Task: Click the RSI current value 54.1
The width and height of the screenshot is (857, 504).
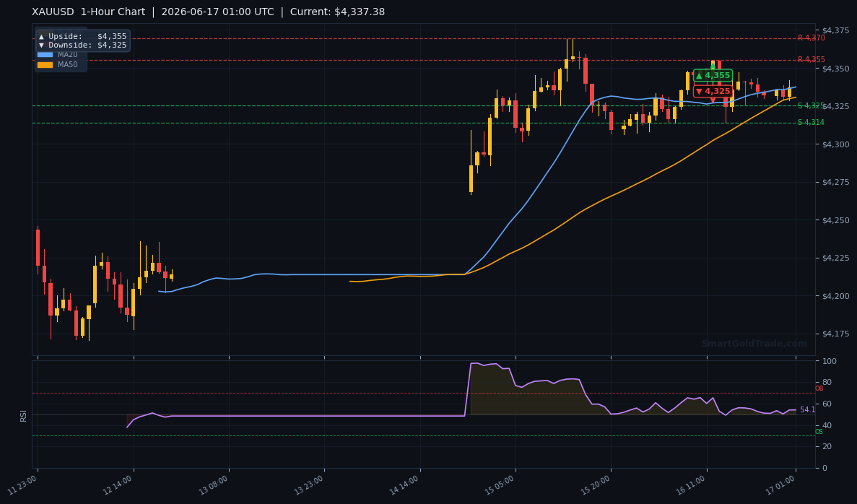Action: pyautogui.click(x=807, y=409)
